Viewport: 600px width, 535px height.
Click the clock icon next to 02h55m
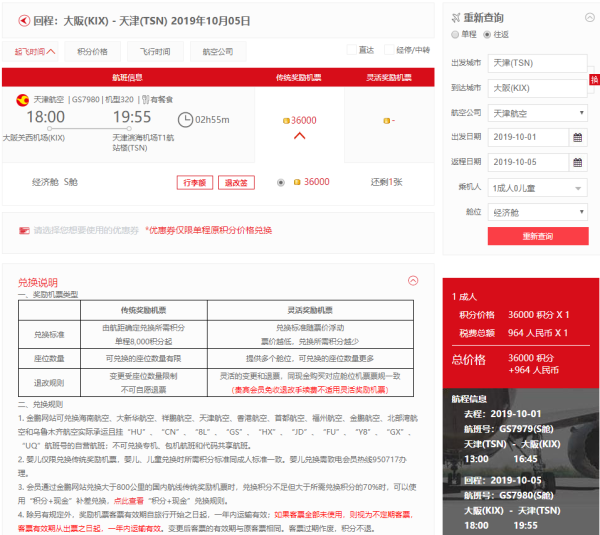tap(185, 120)
